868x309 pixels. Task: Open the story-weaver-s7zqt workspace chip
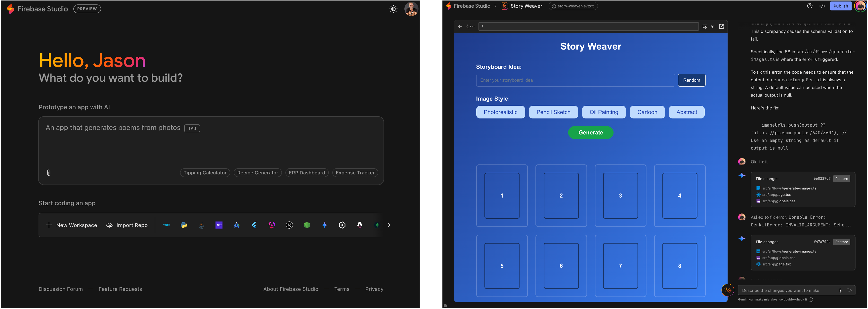(573, 6)
